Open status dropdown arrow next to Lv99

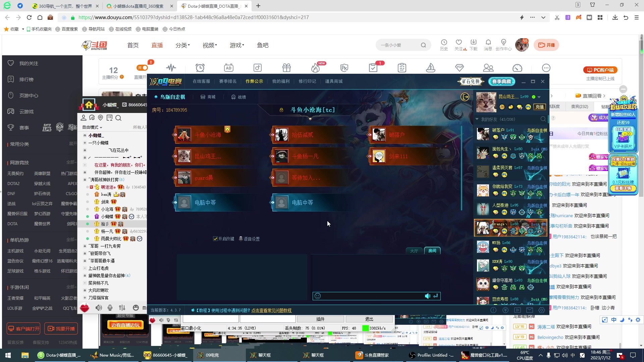click(539, 97)
